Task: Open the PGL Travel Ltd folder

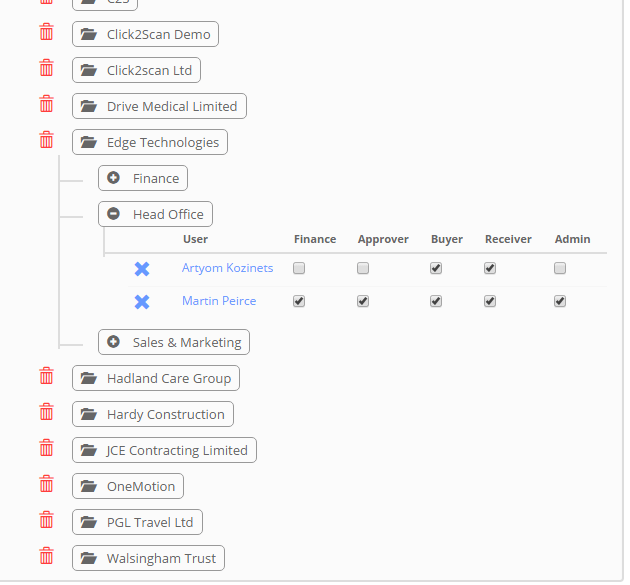Action: pyautogui.click(x=137, y=522)
